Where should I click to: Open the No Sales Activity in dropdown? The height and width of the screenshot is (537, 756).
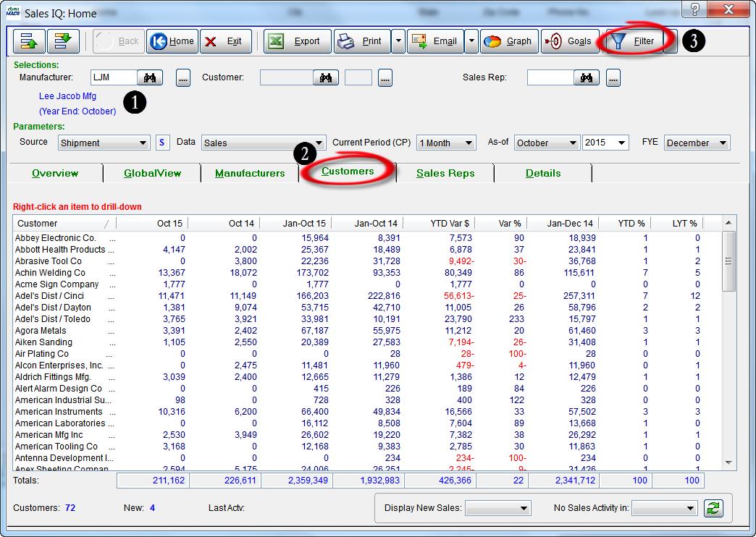664,508
